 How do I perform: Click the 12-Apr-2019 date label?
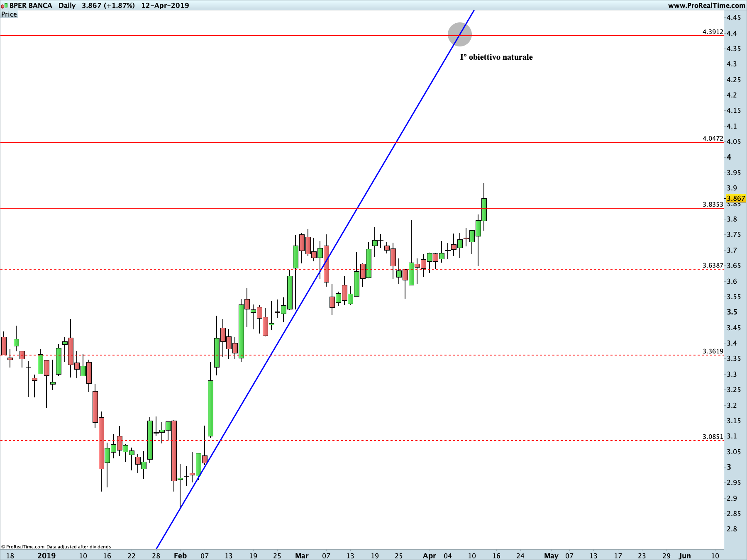tap(165, 5)
